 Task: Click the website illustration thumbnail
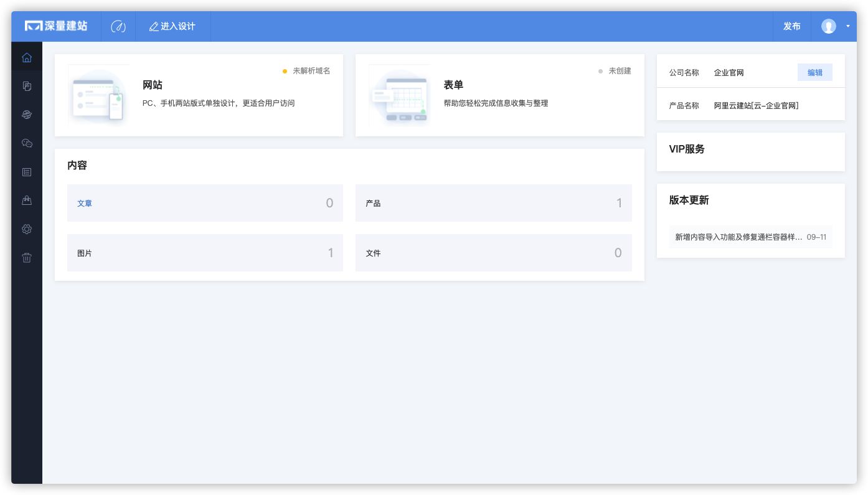point(98,95)
